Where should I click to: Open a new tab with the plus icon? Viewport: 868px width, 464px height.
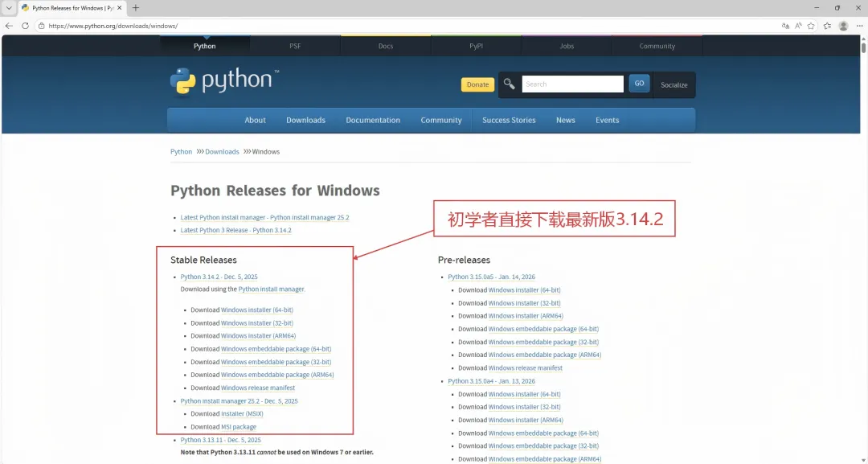pyautogui.click(x=136, y=8)
